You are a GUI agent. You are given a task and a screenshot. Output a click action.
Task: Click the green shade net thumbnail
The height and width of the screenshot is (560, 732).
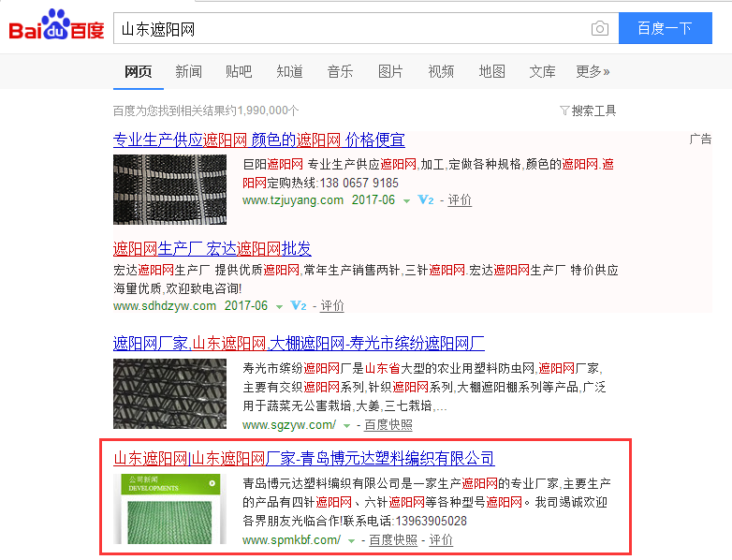point(170,509)
